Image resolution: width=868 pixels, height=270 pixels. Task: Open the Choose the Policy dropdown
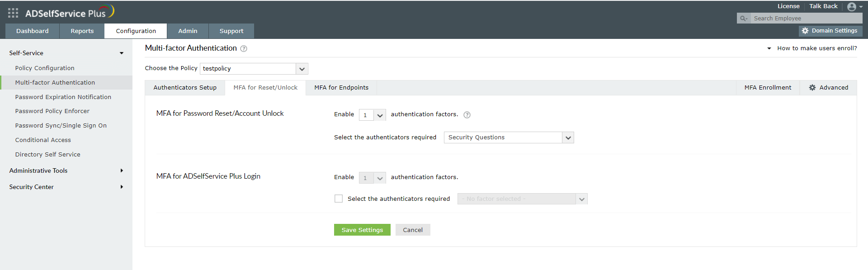click(302, 69)
